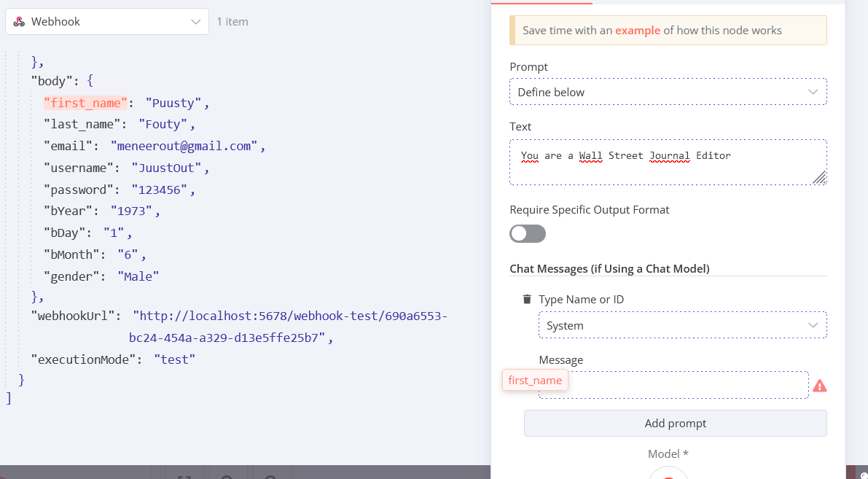868x479 pixels.
Task: Click the 'Type Name or ID' label
Action: (582, 299)
